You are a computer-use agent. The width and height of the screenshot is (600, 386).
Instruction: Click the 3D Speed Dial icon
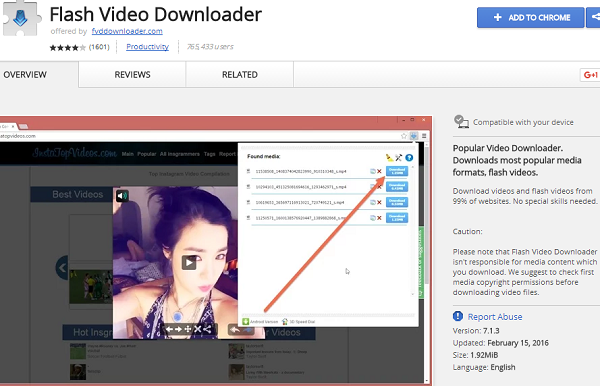[285, 321]
